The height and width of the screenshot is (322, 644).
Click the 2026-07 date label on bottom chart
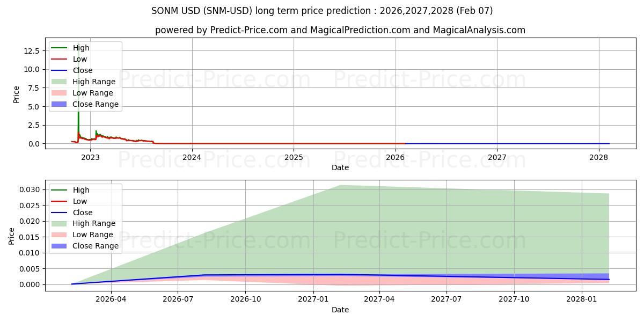tap(178, 299)
